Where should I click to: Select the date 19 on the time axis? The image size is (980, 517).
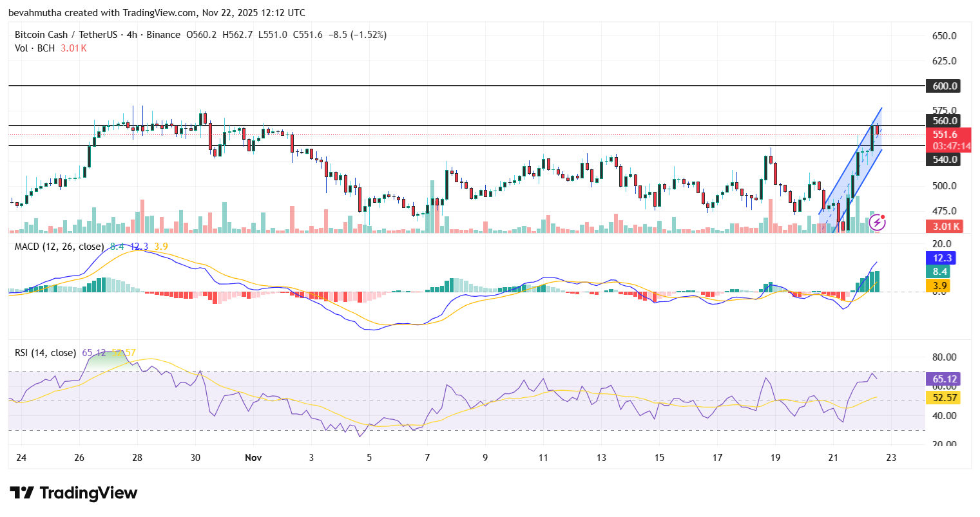click(774, 458)
